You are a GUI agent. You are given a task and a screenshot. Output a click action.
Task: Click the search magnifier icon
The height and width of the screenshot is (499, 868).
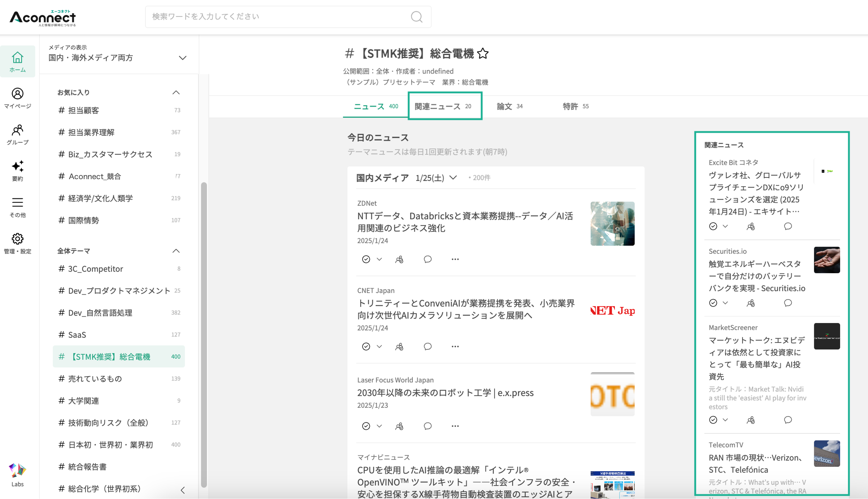[x=417, y=17]
